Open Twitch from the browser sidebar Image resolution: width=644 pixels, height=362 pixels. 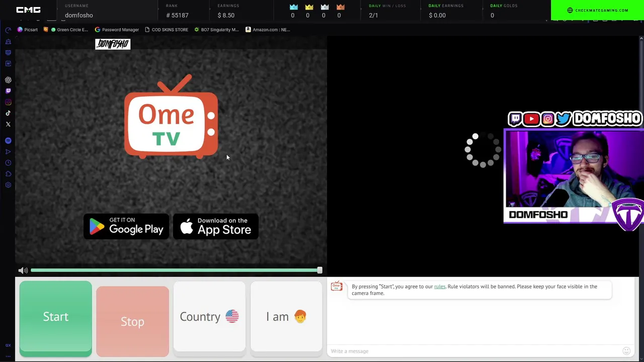pos(8,91)
